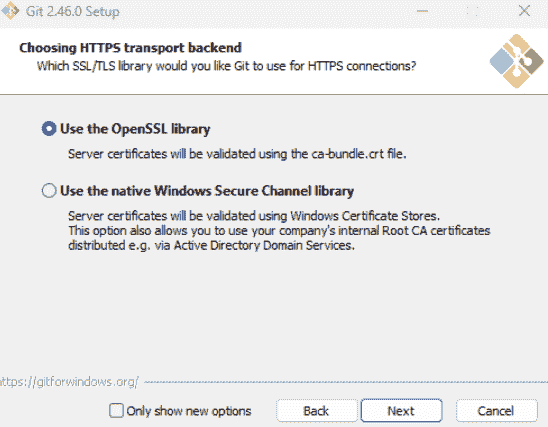Click the Which SSL/TLS library question text
This screenshot has width=548, height=427.
click(x=226, y=66)
